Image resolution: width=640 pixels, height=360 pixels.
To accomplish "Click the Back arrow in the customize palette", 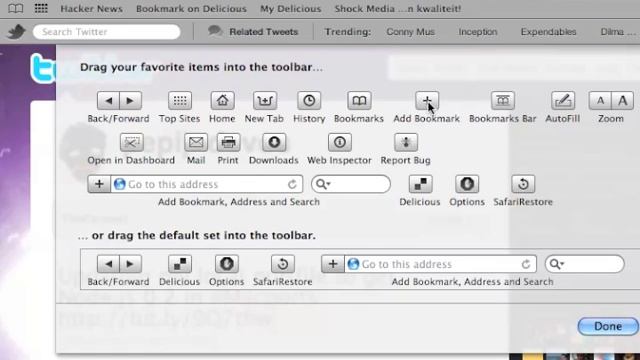I will (x=108, y=101).
